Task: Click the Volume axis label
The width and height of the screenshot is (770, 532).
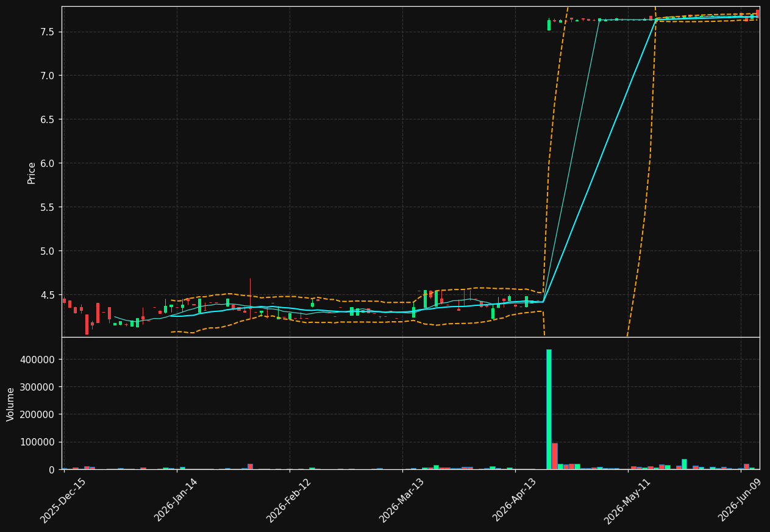Action: [11, 404]
